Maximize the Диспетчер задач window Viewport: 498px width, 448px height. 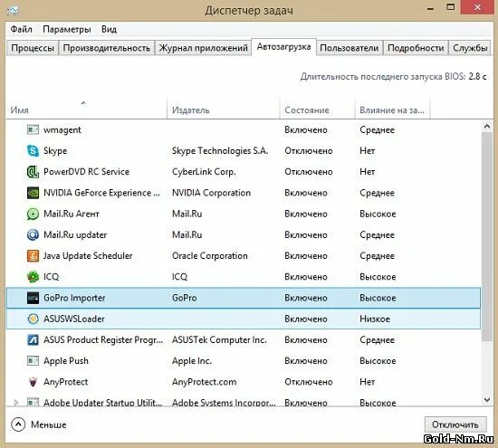[x=451, y=7]
